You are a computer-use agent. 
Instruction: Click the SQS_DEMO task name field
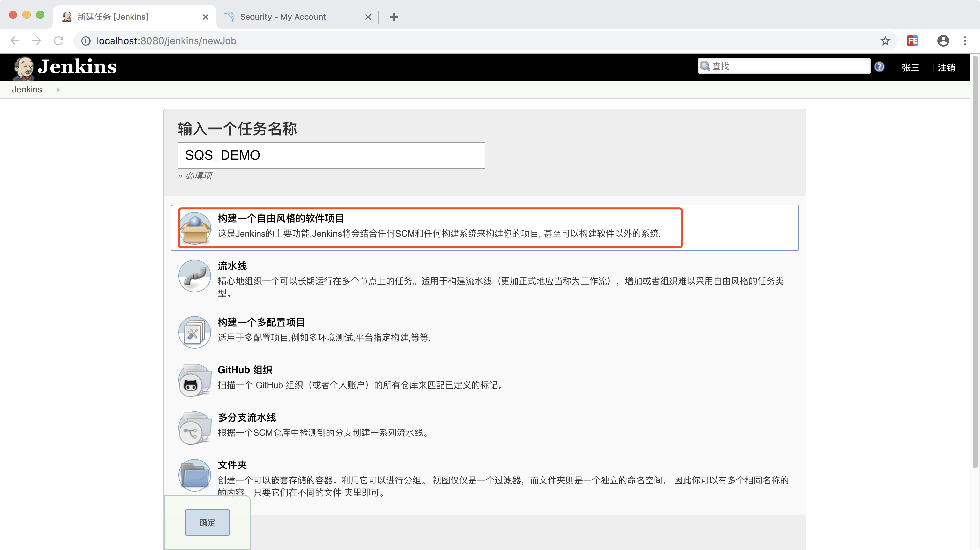pos(331,155)
